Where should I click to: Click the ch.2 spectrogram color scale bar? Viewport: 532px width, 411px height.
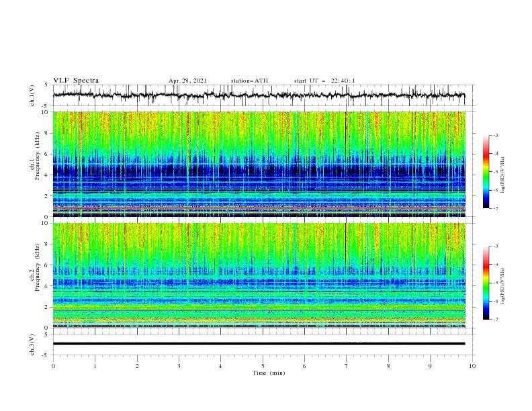[x=486, y=283]
